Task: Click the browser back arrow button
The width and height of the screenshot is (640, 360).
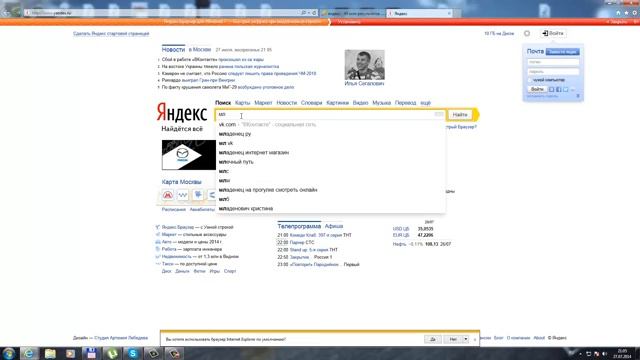Action: (5, 12)
